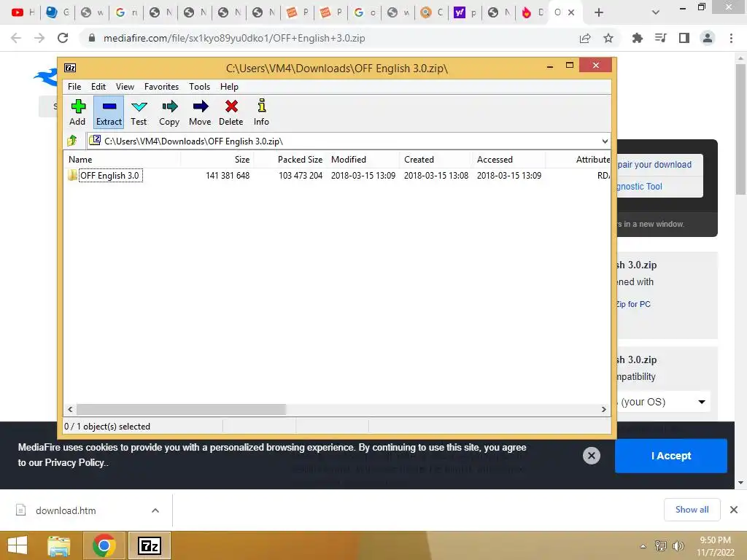747x560 pixels.
Task: Expand the download.htm options chevron
Action: pos(155,510)
